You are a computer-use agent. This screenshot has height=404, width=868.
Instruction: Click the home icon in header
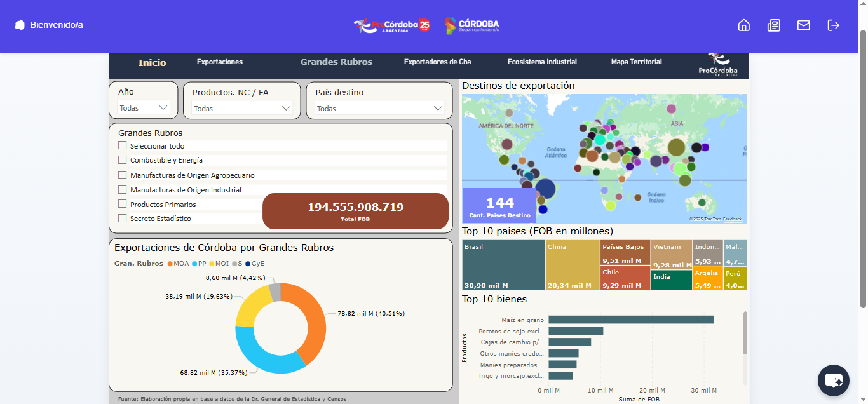coord(743,25)
